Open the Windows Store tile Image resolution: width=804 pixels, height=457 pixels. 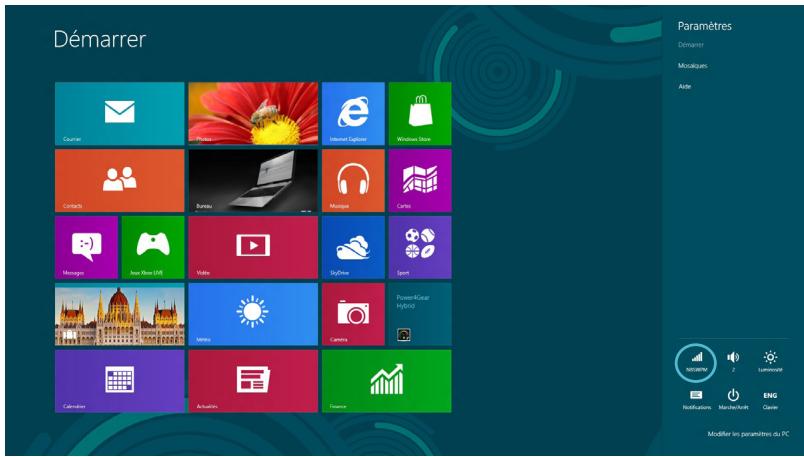click(420, 113)
